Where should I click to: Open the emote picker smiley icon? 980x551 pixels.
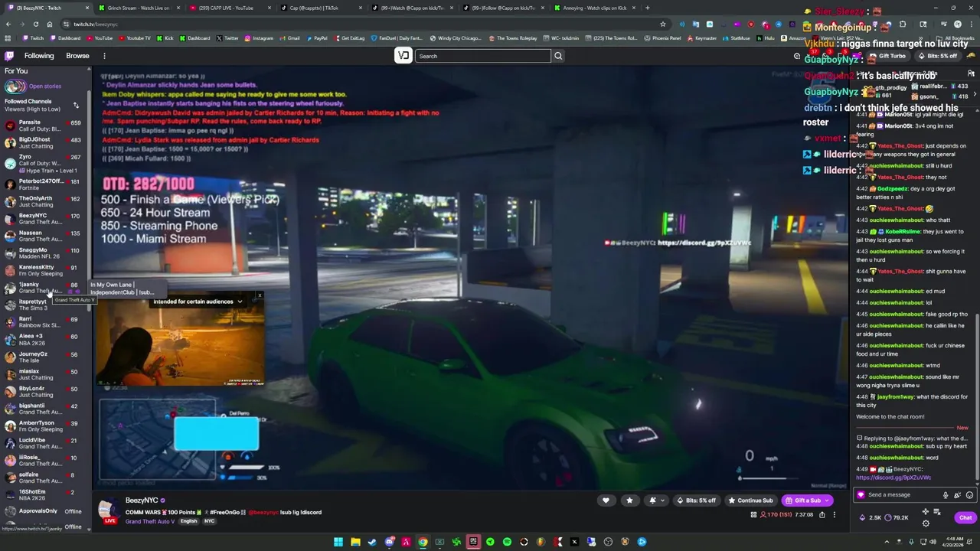click(x=969, y=495)
